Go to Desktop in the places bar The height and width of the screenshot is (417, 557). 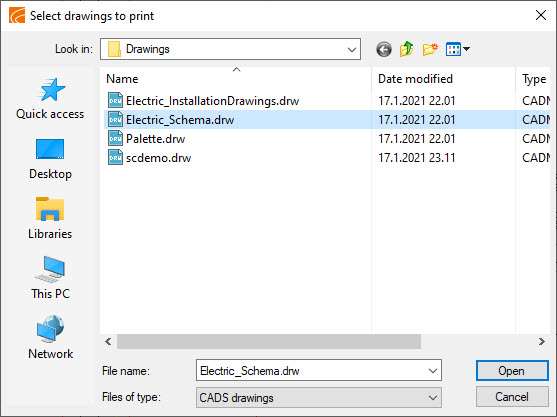[x=50, y=159]
